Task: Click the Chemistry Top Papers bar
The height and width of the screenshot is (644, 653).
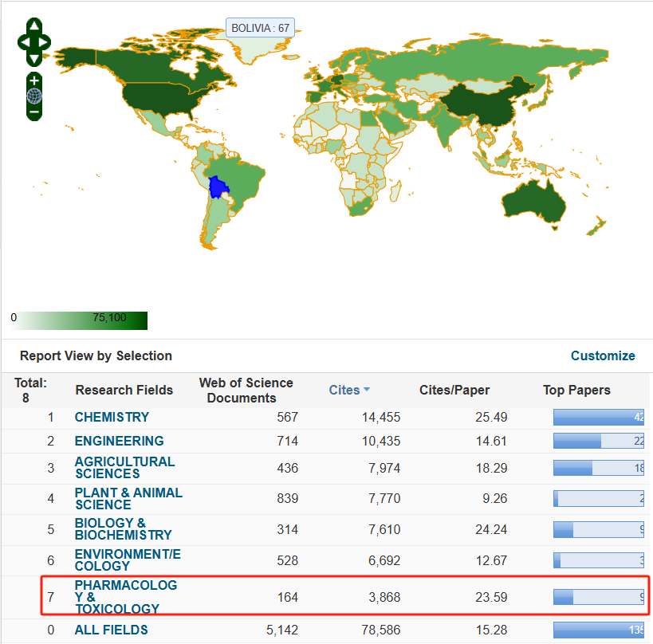Action: tap(598, 417)
